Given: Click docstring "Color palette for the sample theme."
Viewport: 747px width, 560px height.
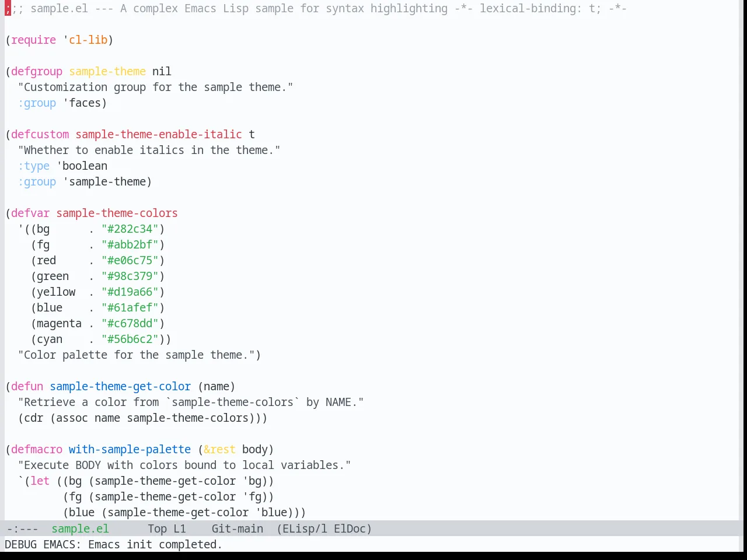Looking at the screenshot, I should (136, 355).
